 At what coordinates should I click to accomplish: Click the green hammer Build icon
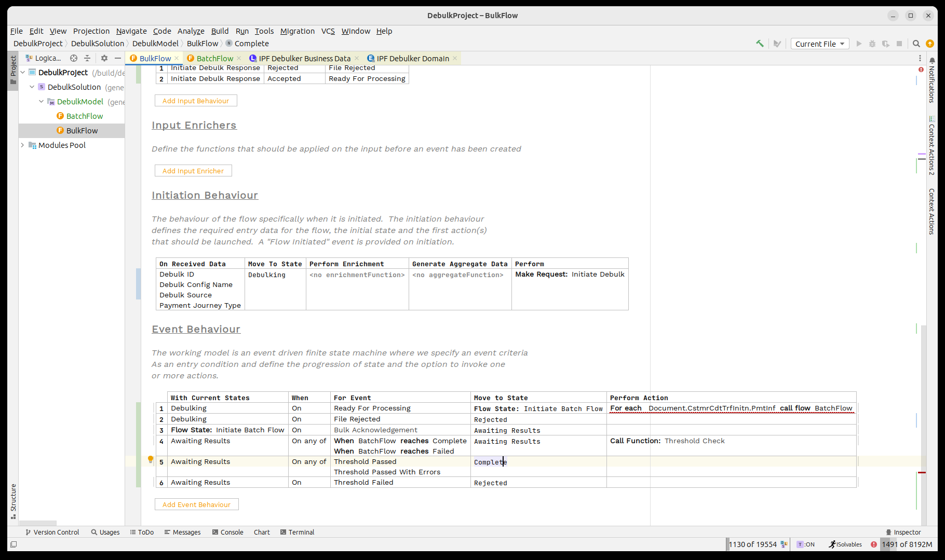click(760, 44)
